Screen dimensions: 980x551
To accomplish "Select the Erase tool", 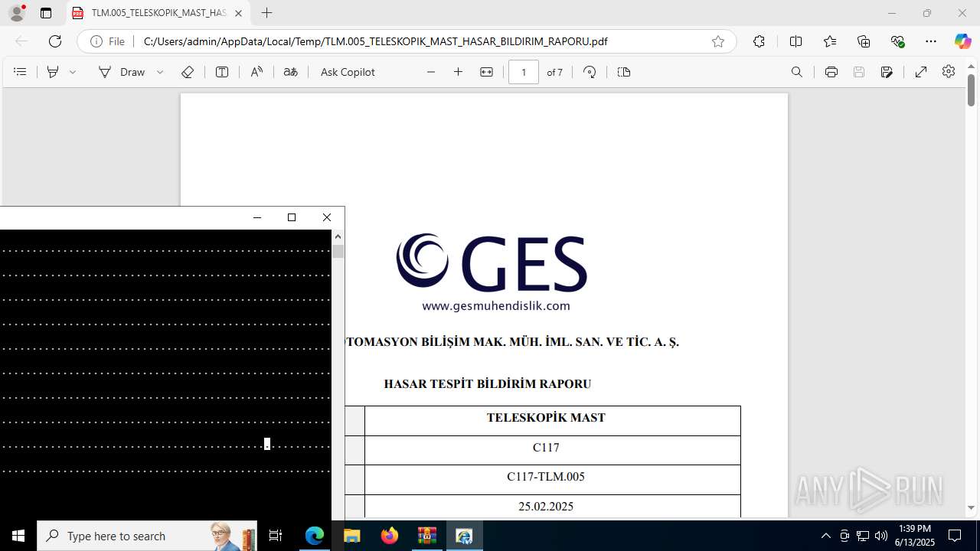I will point(188,72).
